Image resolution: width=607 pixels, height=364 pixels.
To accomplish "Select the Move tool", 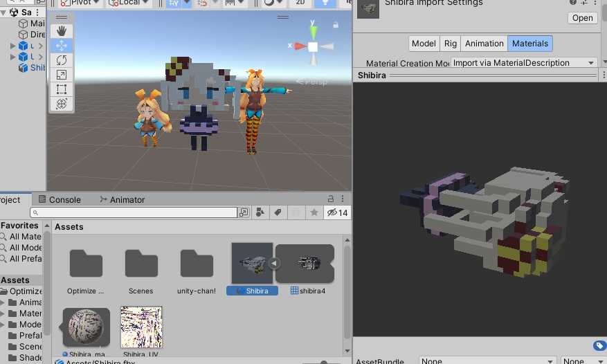I will 62,46.
